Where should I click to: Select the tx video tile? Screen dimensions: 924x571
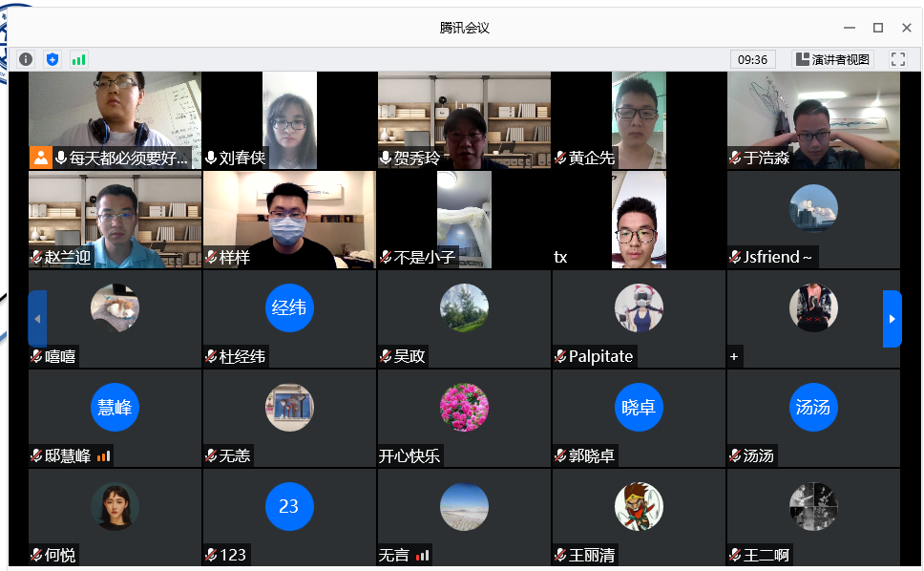[x=639, y=220]
